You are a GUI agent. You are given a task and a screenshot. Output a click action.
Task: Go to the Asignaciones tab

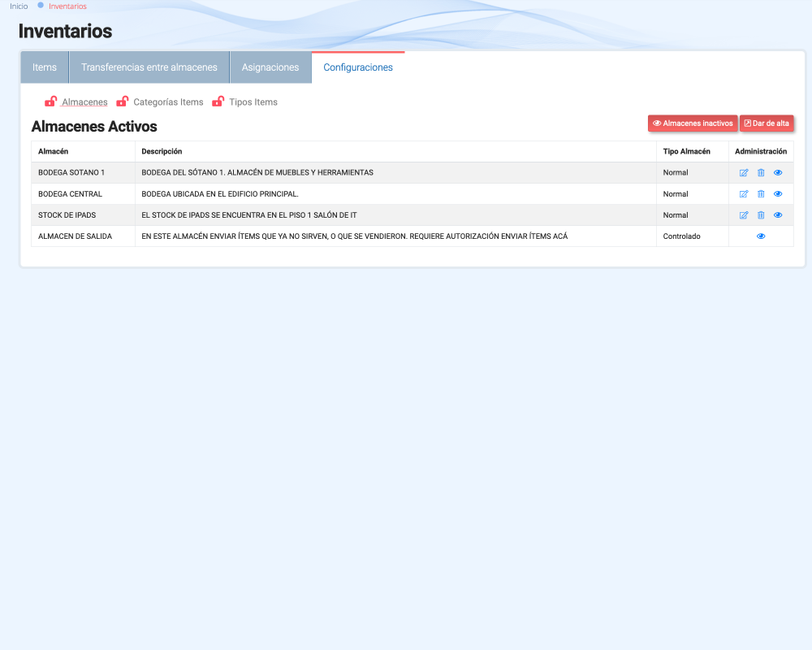[x=270, y=67]
